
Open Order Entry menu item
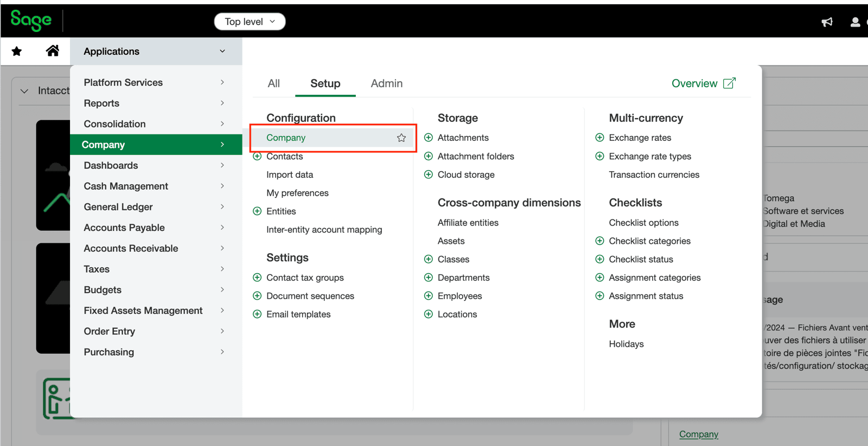[x=156, y=331]
